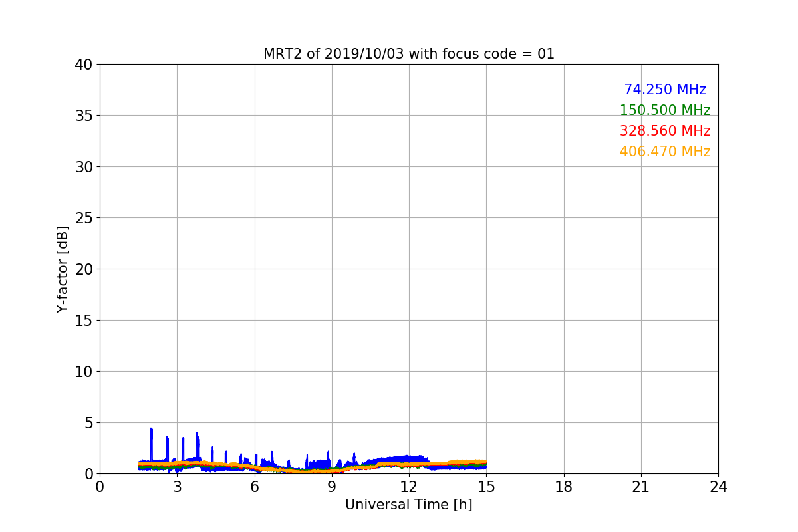
Task: Click the tallest blue spike near 2 h
Action: 152,444
